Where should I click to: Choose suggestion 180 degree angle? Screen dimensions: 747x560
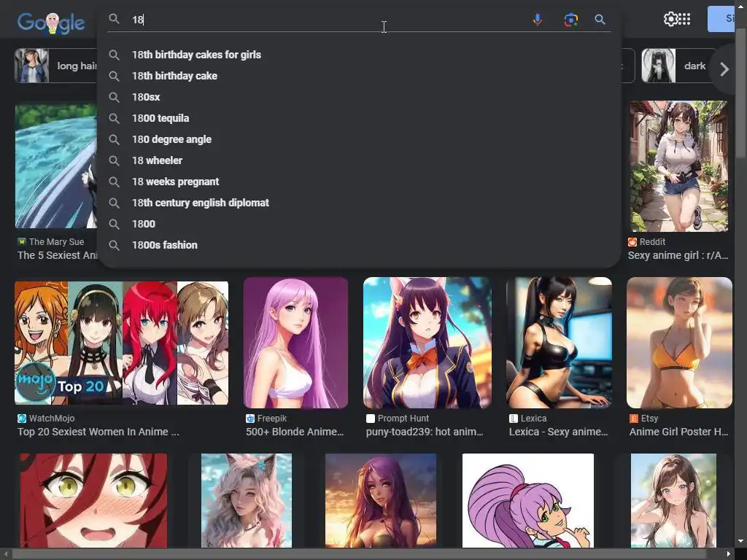click(x=359, y=139)
